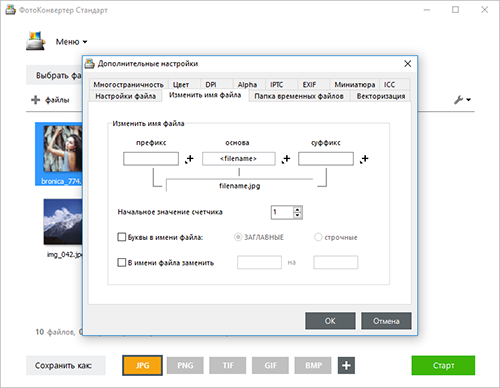The image size is (500, 388).
Task: Select the ЗАГЛАВНЫЕ radio button
Action: pos(238,237)
